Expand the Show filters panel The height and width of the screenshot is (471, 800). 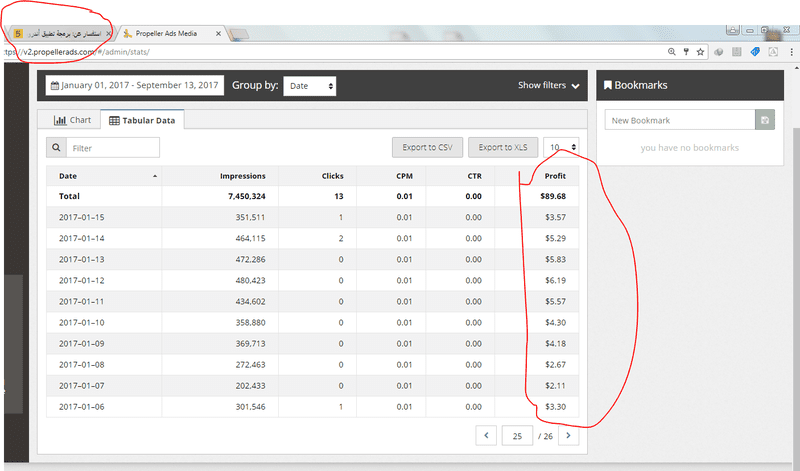548,86
